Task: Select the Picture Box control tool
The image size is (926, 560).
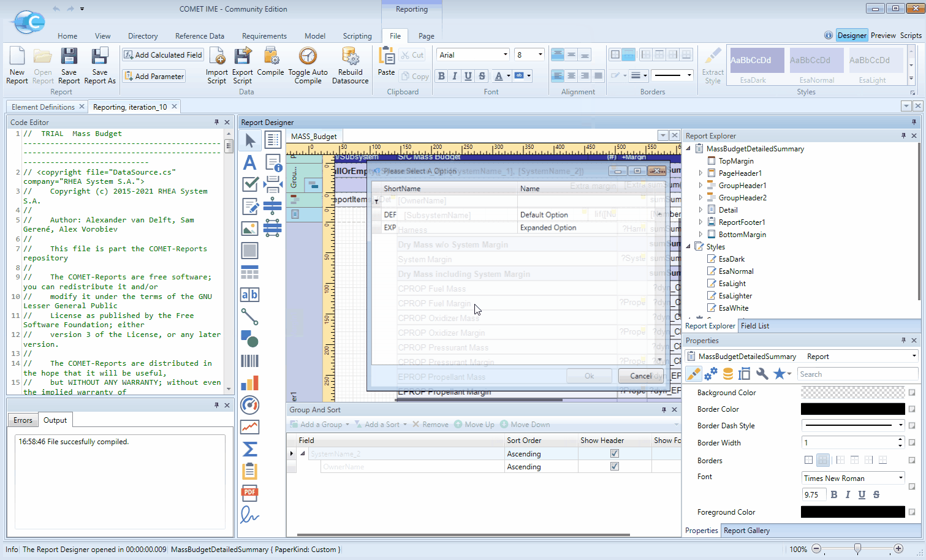Action: pyautogui.click(x=250, y=229)
